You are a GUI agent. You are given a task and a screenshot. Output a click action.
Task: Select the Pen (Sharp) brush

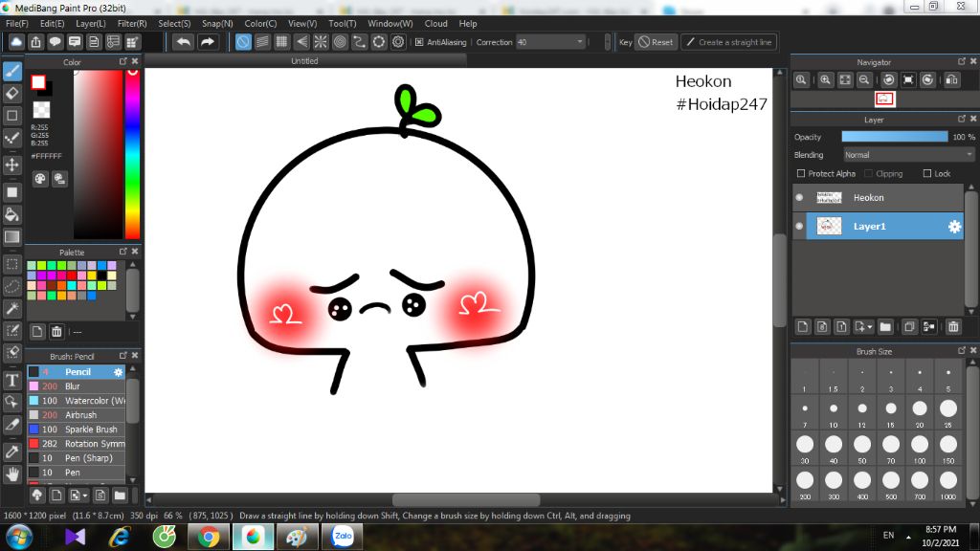click(x=77, y=458)
